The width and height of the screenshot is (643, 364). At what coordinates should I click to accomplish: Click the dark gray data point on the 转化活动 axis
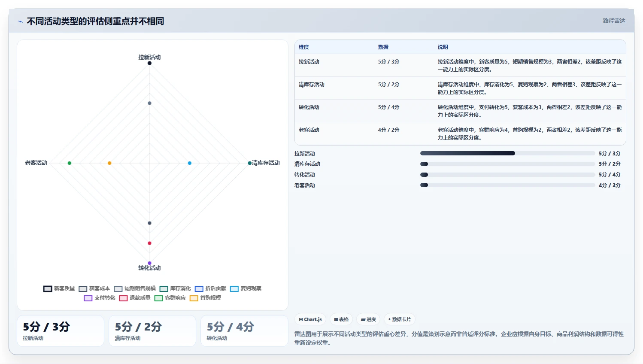149,223
